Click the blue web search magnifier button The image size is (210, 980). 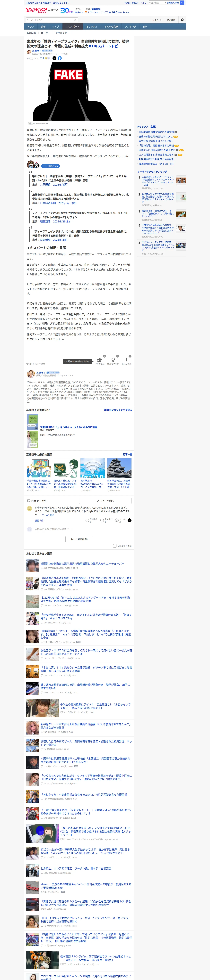182,3
